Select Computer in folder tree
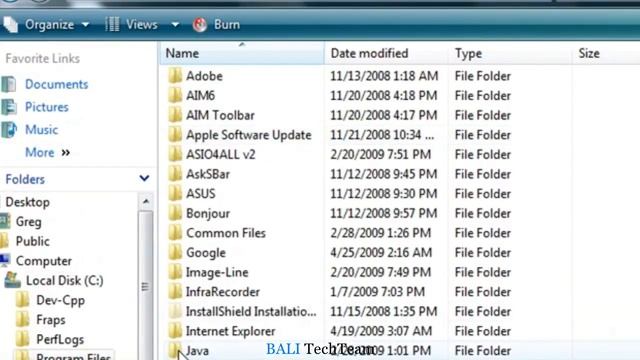Screen dimensions: 640x360 pos(44,261)
